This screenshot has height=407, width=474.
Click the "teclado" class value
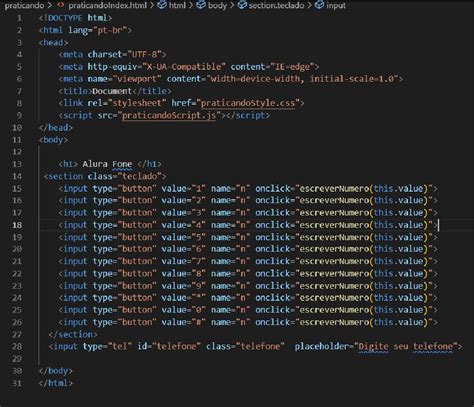[x=139, y=176]
